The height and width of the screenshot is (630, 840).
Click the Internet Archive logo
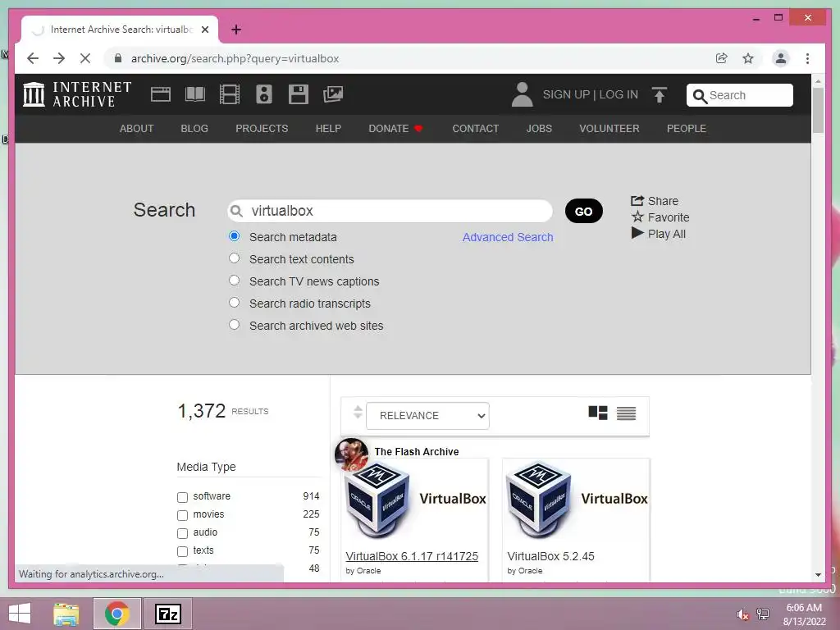pos(77,94)
